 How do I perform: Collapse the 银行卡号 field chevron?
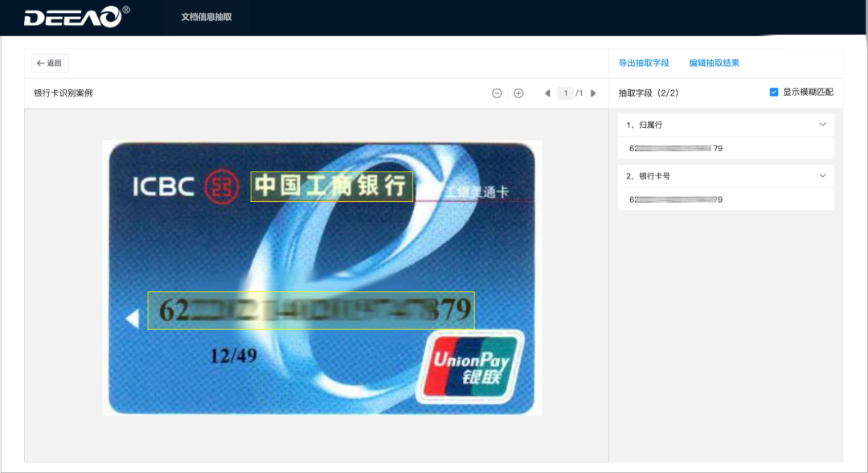pyautogui.click(x=823, y=175)
